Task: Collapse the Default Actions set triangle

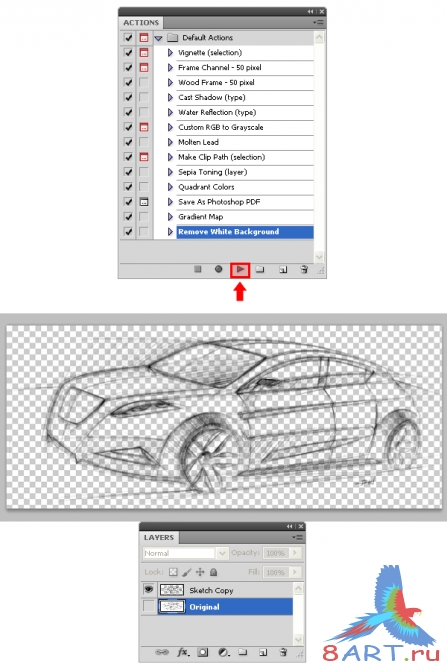Action: [x=159, y=38]
